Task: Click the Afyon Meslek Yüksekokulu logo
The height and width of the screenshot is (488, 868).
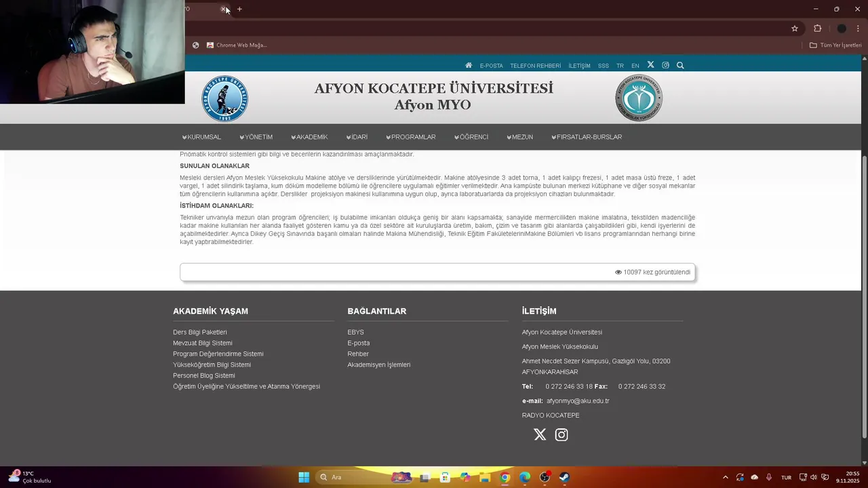Action: 639,98
